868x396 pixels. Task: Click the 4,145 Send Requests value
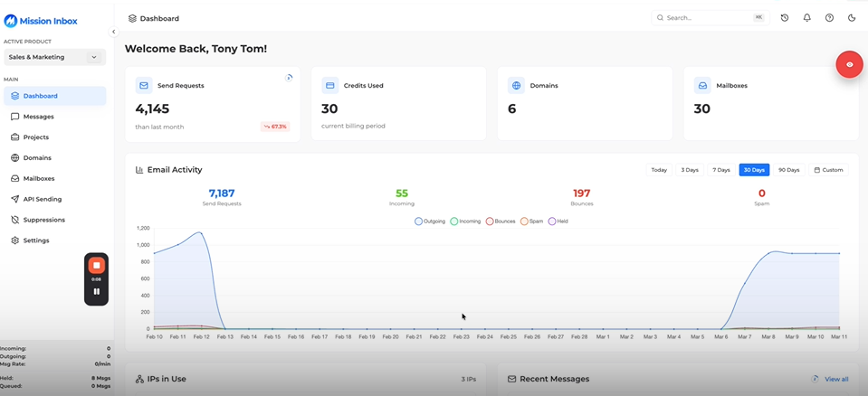[152, 109]
